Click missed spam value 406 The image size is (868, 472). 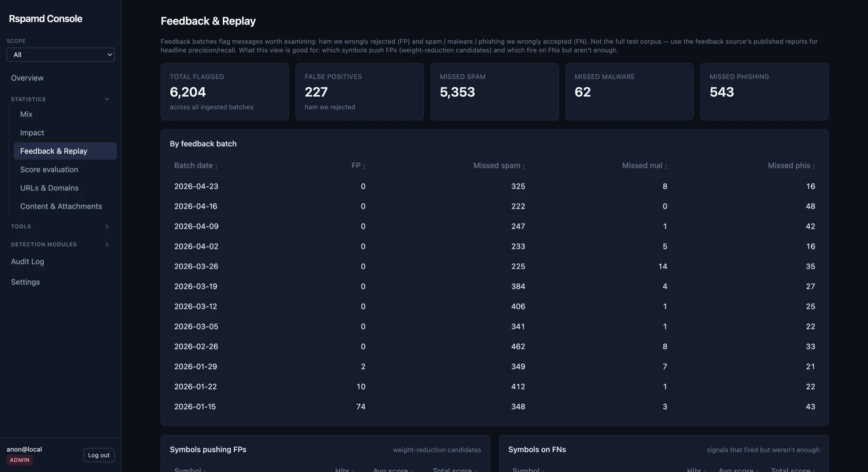pos(518,307)
